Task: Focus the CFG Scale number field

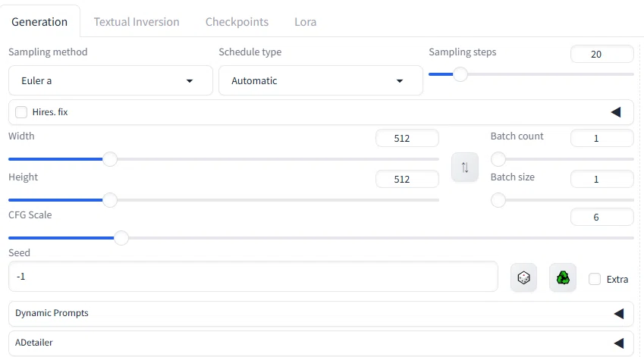Action: point(602,217)
